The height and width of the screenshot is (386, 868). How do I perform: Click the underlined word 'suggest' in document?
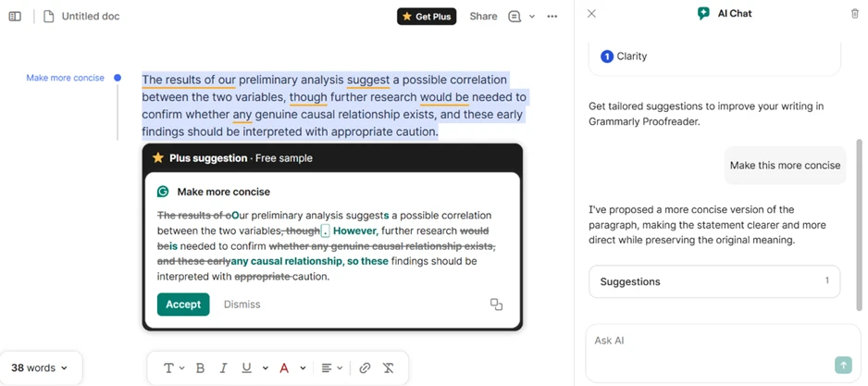(x=368, y=81)
